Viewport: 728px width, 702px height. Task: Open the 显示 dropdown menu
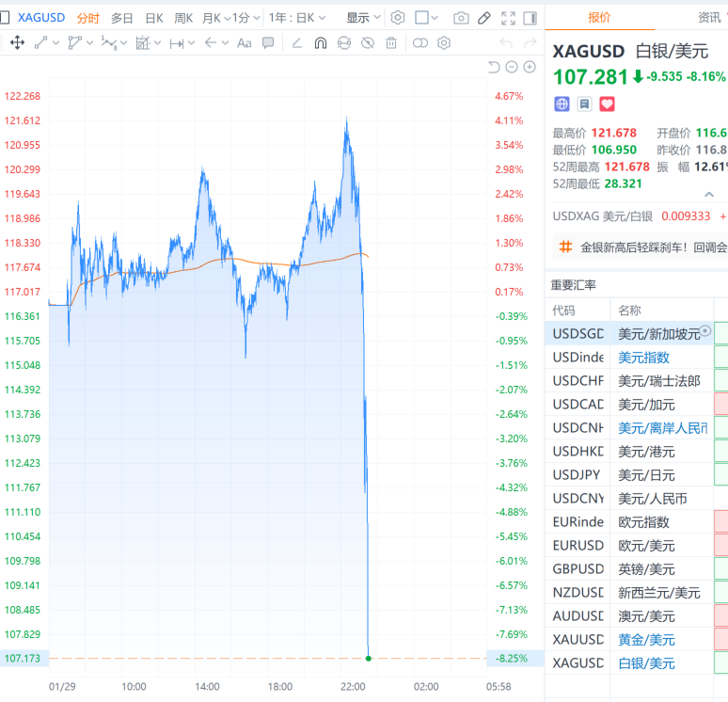point(363,18)
